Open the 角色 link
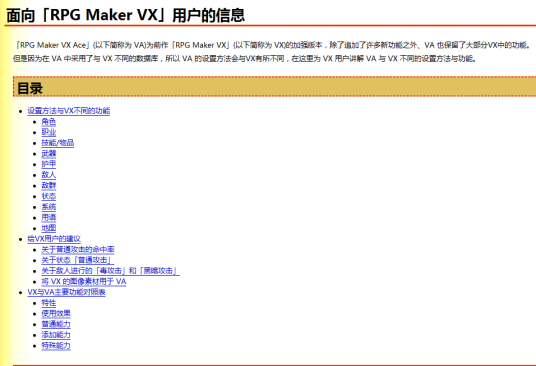The image size is (536, 366). pos(49,122)
